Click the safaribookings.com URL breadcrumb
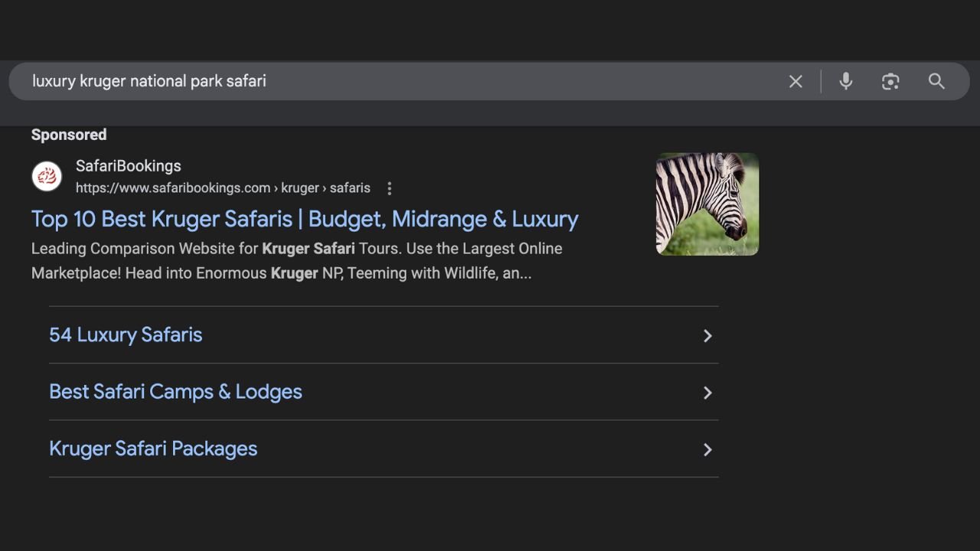Screen dimensions: 980x551 [x=222, y=188]
